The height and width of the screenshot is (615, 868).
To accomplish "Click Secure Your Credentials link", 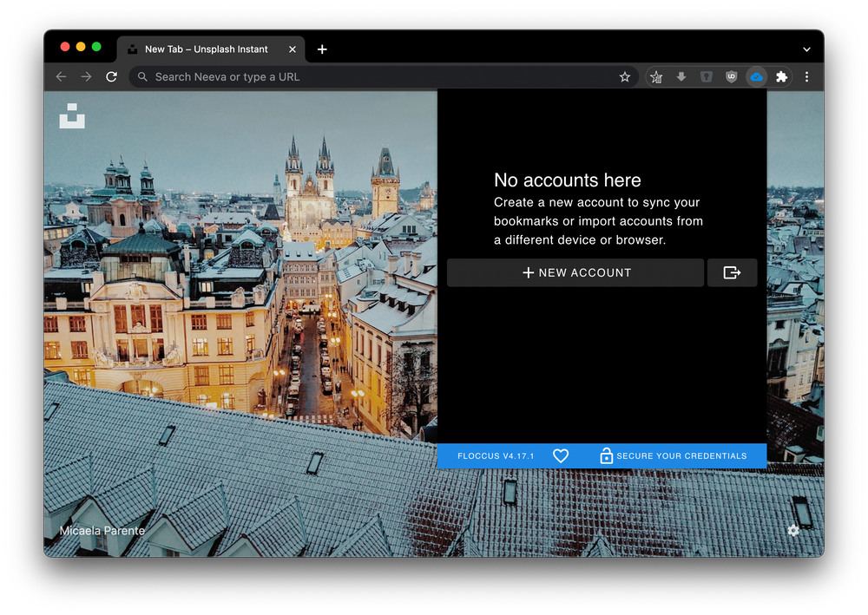I will (673, 455).
